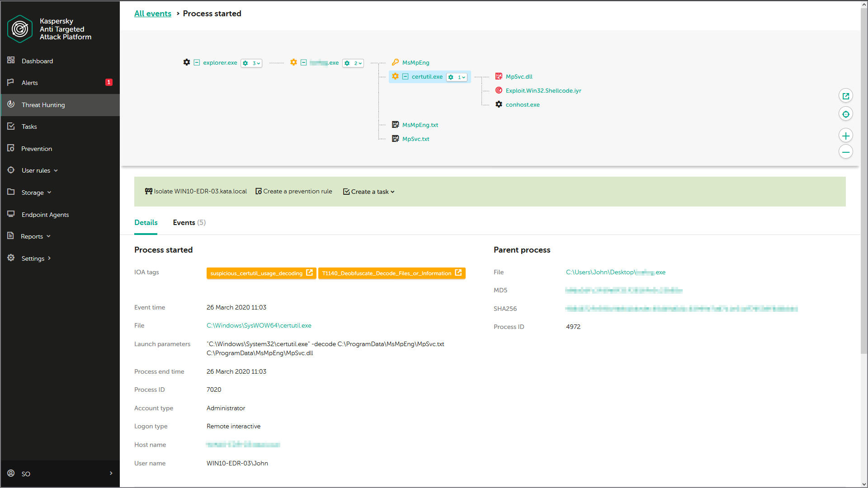Screen dimensions: 868x488
Task: Expand the certutil.exe child count dropdown
Action: (x=457, y=77)
